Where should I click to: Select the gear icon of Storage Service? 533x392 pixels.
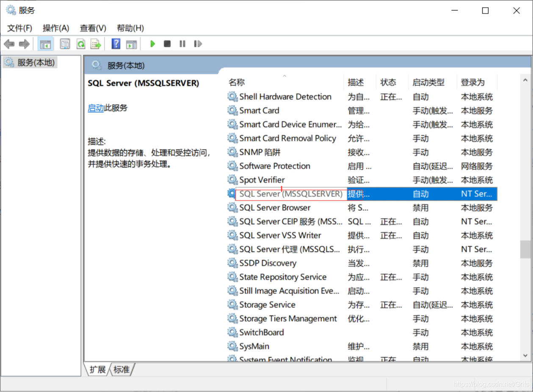(232, 304)
